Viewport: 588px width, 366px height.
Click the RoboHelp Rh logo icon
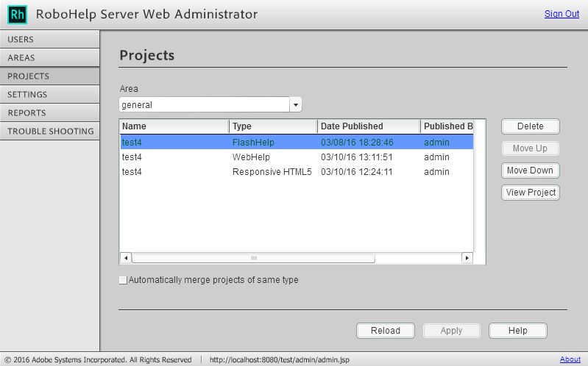tap(17, 15)
